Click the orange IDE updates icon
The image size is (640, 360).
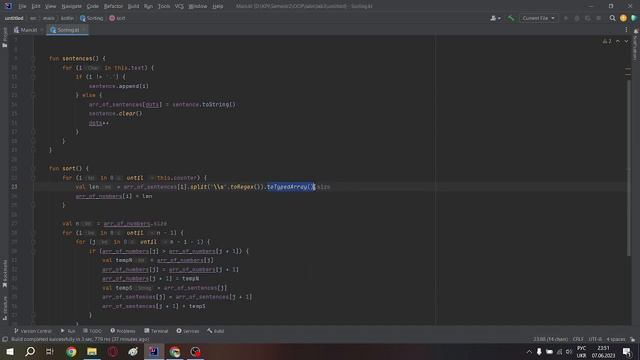point(623,18)
